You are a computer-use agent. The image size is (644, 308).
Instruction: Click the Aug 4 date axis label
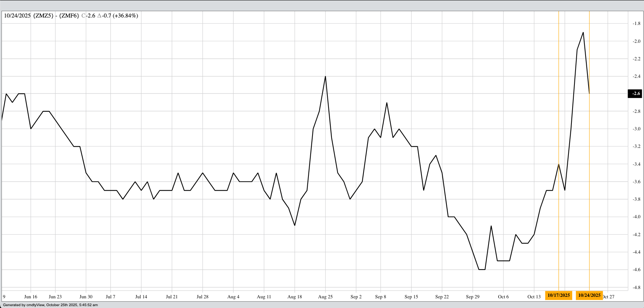pos(233,297)
